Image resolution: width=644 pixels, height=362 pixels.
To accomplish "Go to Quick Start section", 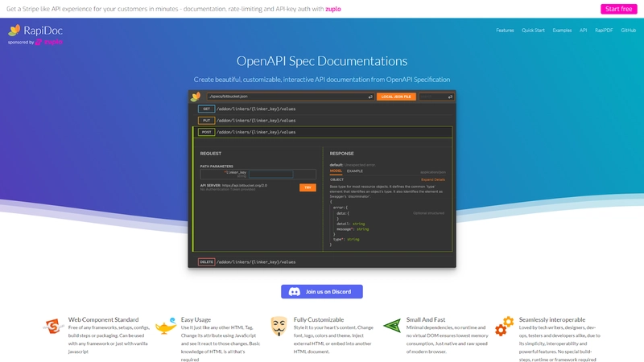I will point(533,31).
